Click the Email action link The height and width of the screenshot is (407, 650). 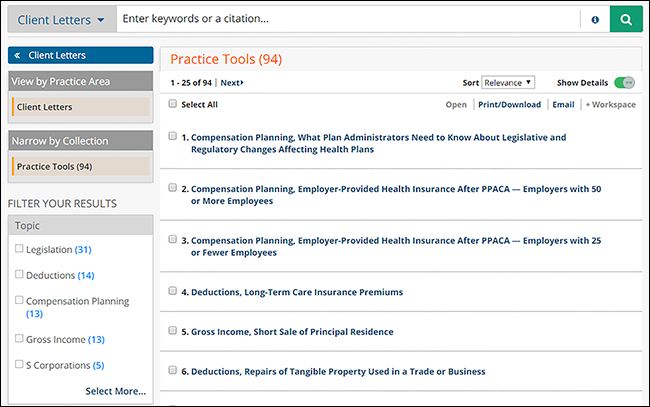[x=563, y=104]
